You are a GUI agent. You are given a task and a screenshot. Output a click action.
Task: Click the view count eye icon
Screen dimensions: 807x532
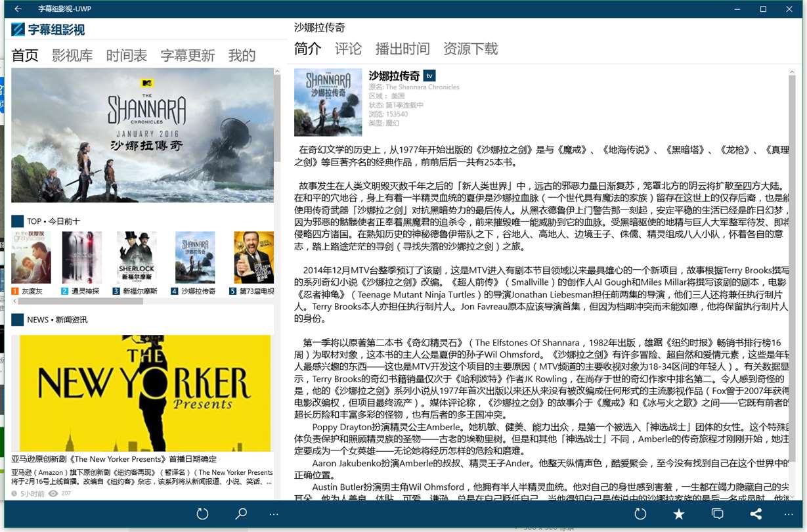(x=53, y=493)
